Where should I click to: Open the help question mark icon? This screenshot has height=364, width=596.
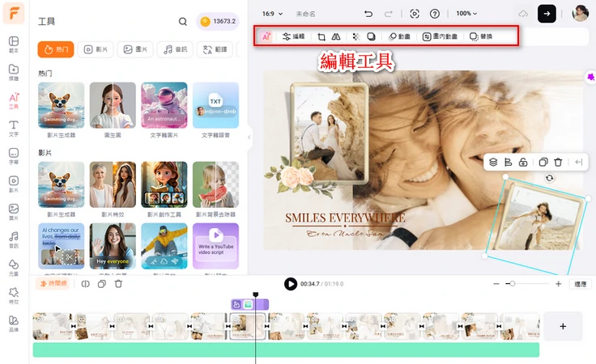[435, 14]
